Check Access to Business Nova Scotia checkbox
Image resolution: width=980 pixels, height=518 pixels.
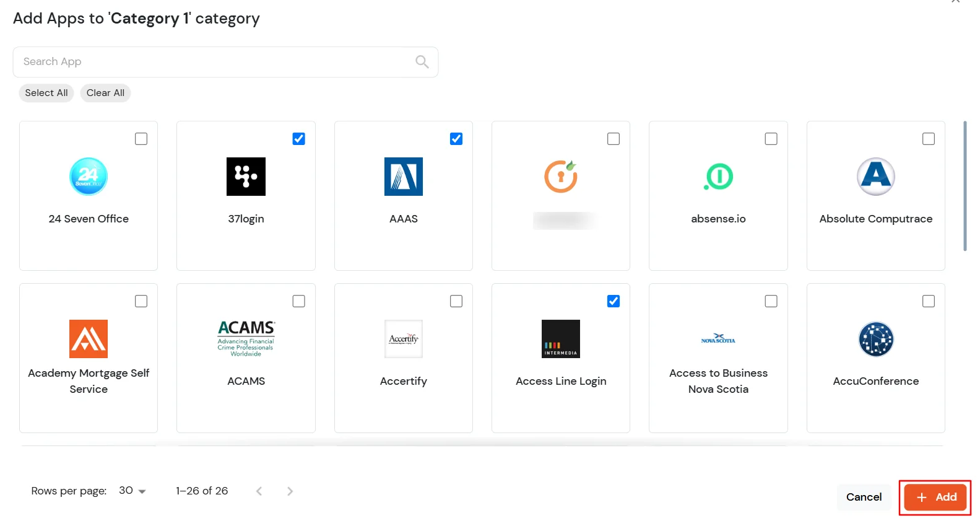point(771,301)
